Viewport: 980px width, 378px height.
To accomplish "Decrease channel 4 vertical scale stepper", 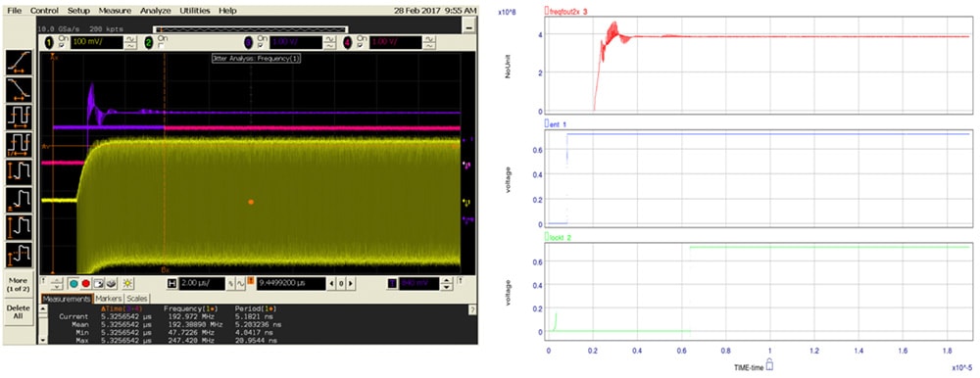I will [x=429, y=46].
